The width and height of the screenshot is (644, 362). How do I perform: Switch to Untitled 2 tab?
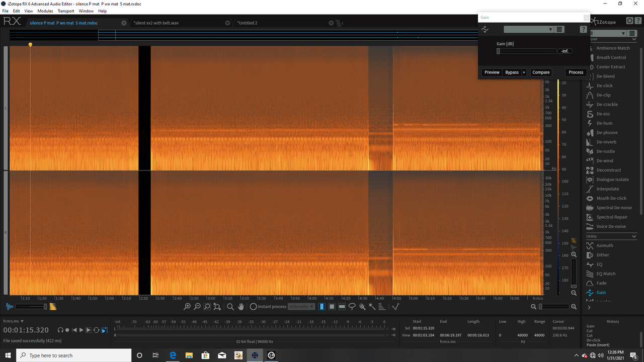(247, 23)
